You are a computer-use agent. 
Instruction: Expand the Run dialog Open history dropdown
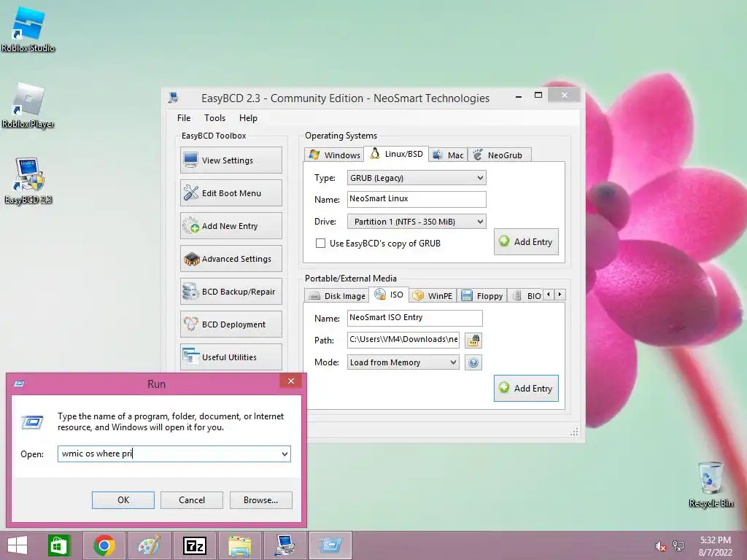pos(285,454)
